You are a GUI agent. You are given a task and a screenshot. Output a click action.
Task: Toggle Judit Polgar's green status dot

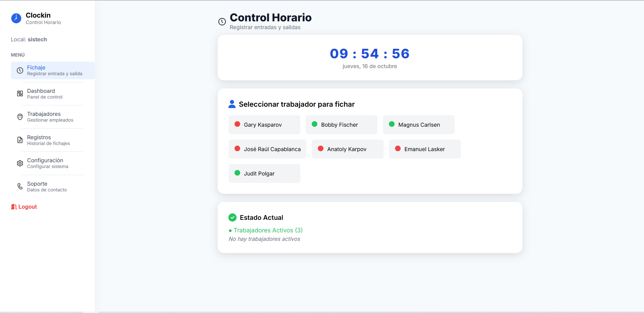click(x=237, y=173)
